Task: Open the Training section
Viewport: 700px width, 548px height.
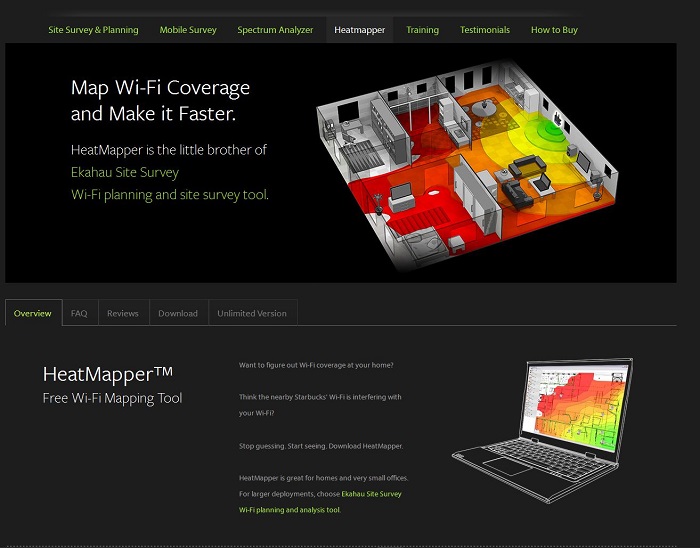Action: pos(422,30)
